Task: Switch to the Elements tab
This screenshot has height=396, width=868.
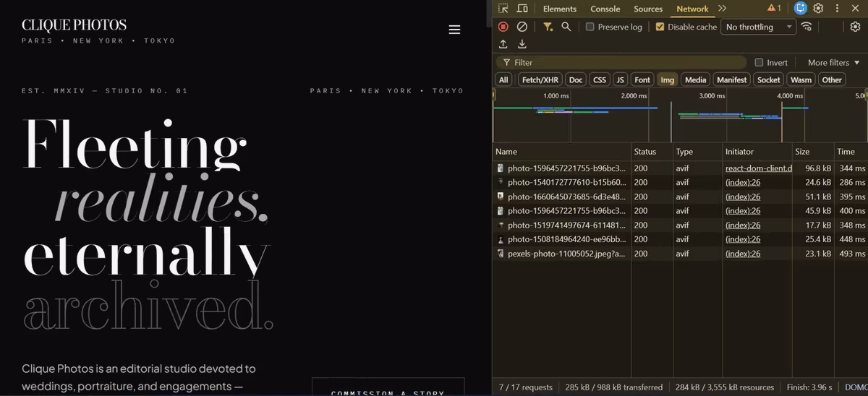Action: click(560, 9)
